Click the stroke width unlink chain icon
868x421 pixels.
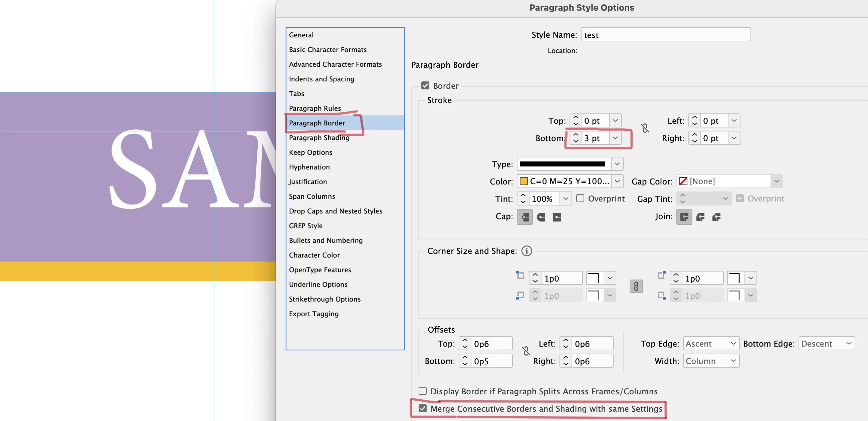pos(645,128)
